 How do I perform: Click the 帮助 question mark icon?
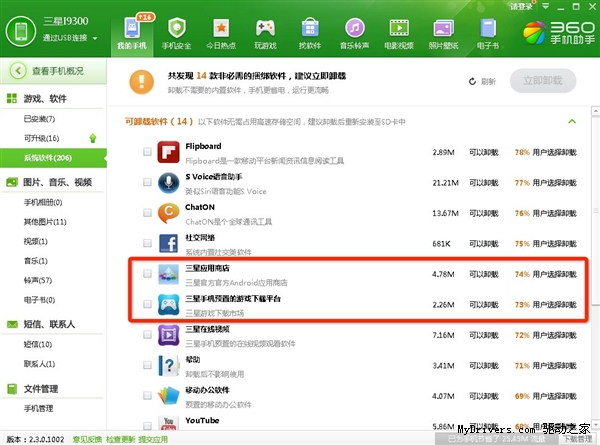click(x=168, y=366)
